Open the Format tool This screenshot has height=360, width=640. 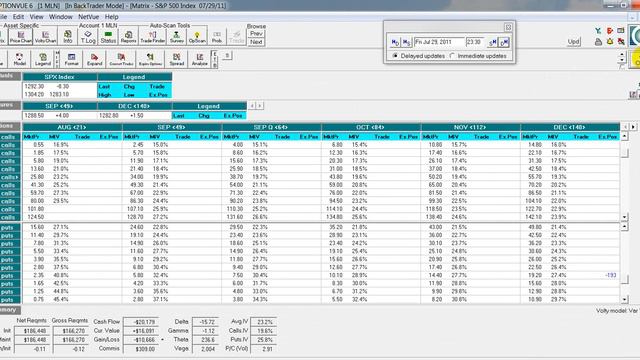pos(71,59)
